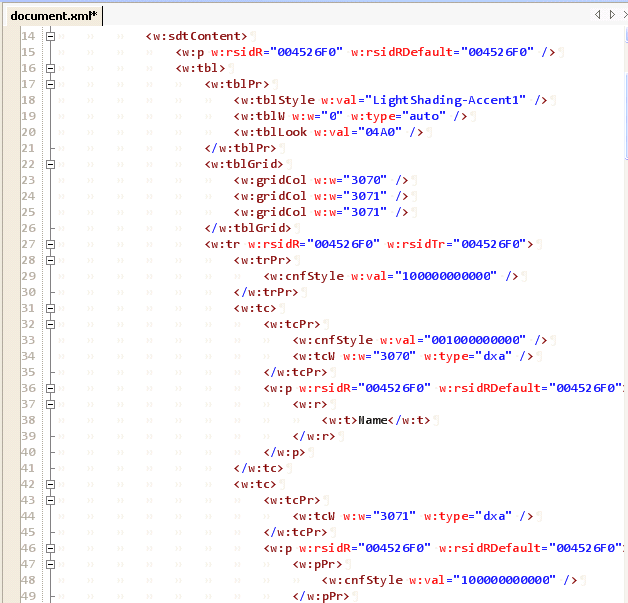
Task: Click the closing </w:trPr> tag
Action: pos(266,292)
